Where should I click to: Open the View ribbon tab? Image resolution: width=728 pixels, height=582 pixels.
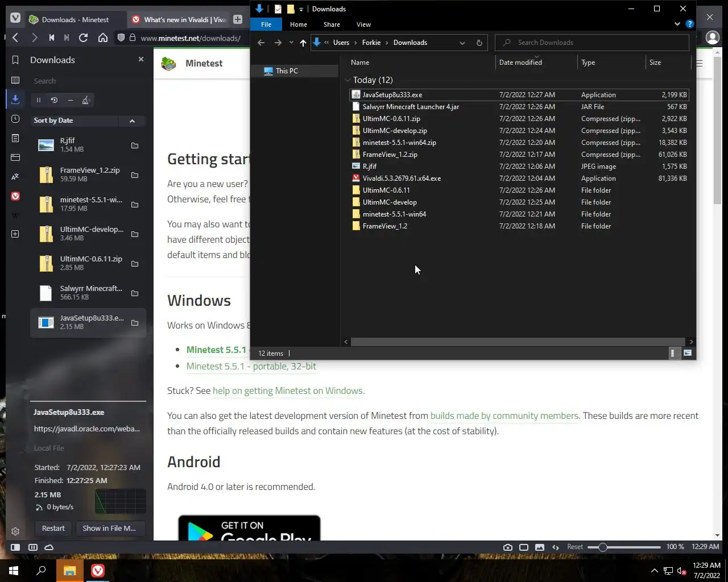(363, 24)
